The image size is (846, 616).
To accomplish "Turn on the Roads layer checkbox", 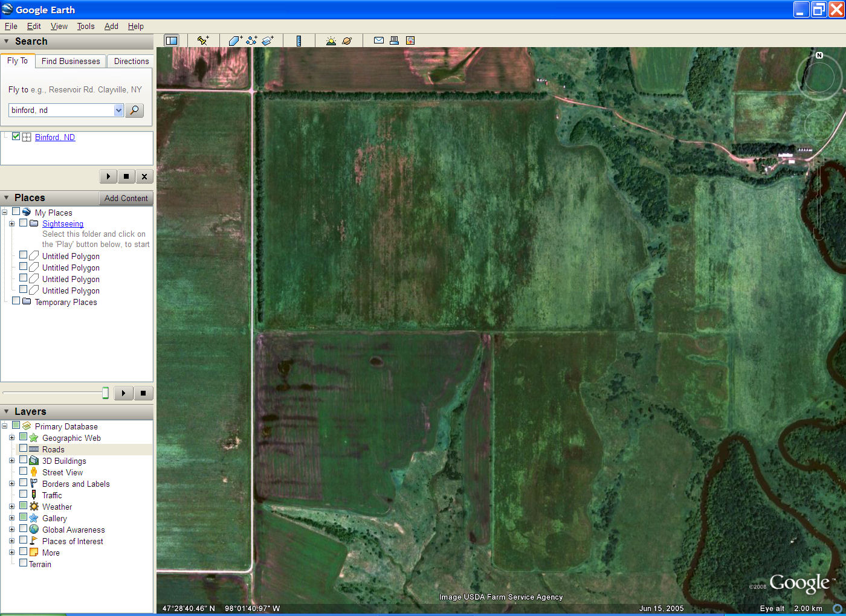I will pyautogui.click(x=23, y=449).
